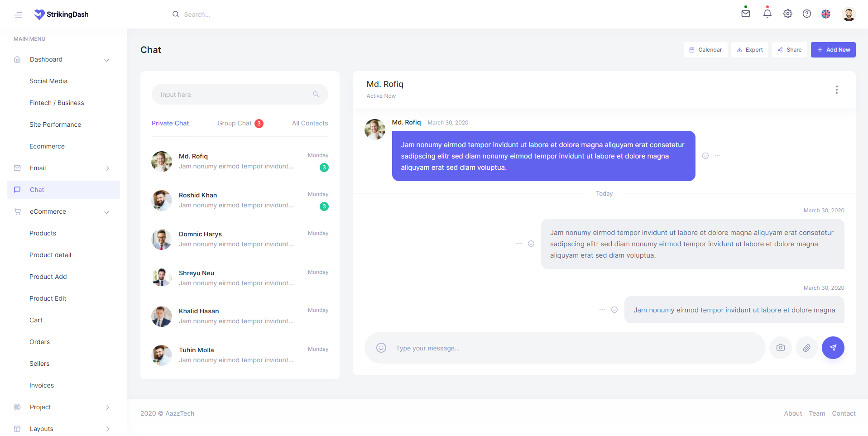This screenshot has width=868, height=436.
Task: Open Products page
Action: click(x=43, y=233)
